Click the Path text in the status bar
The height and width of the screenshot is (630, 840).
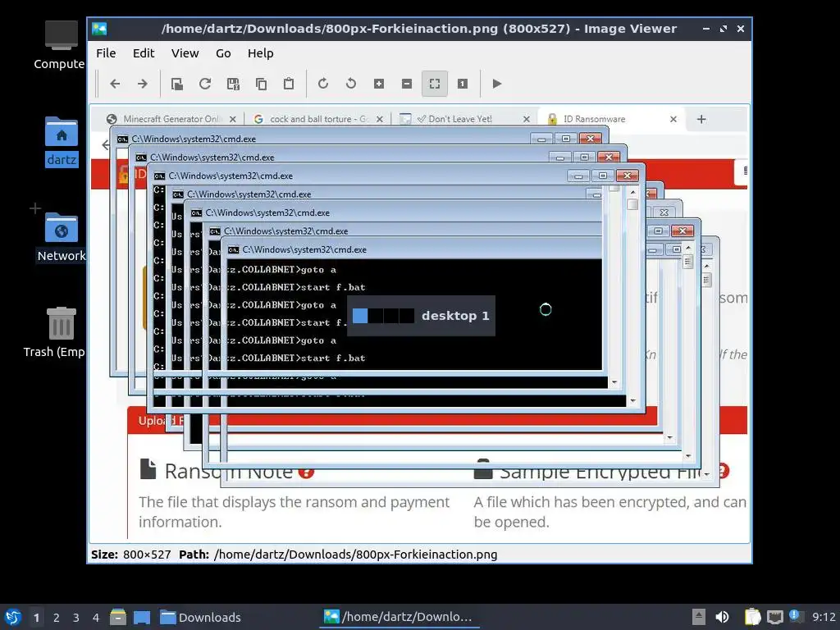(x=338, y=555)
